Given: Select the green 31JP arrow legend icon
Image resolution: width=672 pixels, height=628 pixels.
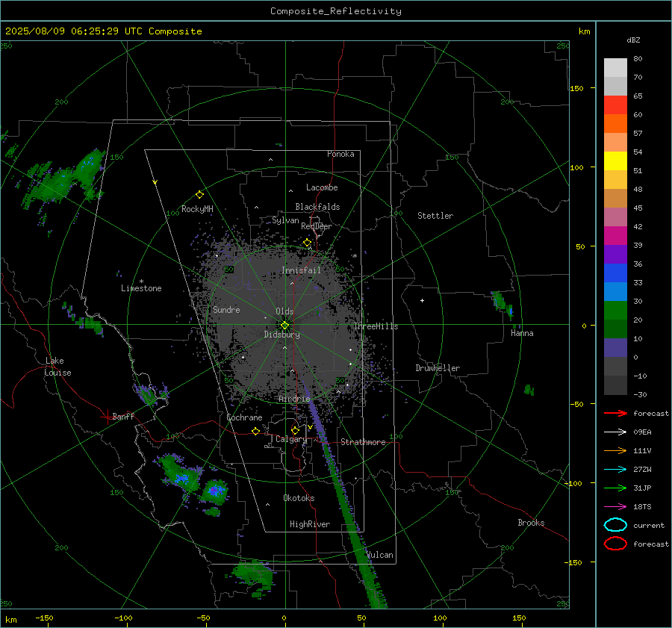Looking at the screenshot, I should (x=615, y=488).
